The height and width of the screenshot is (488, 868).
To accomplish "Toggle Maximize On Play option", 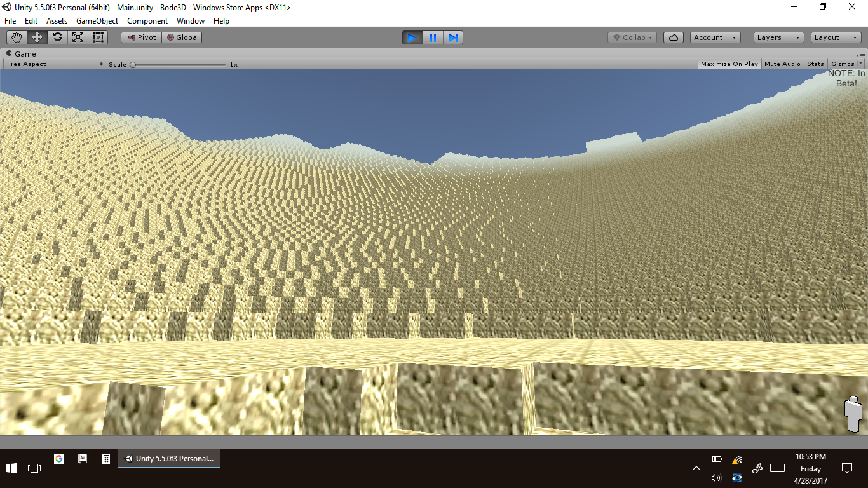I will point(729,64).
